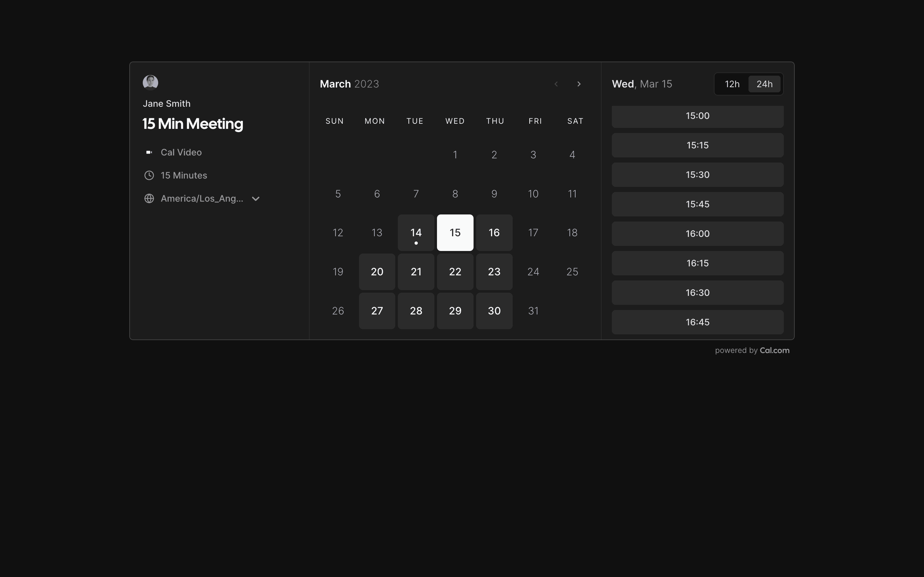Screen dimensions: 924x577
Task: Select March 27 on the calendar
Action: click(x=377, y=311)
